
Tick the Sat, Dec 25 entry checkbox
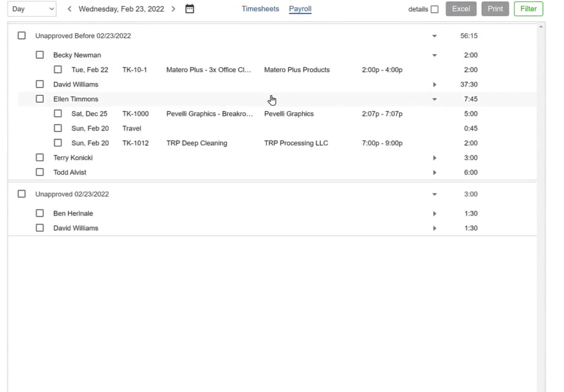point(58,114)
